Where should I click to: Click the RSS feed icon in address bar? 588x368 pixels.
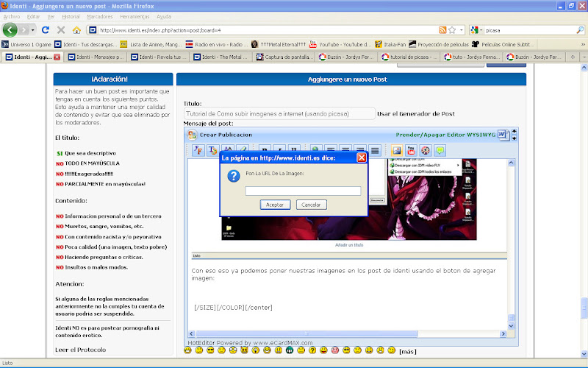[442, 30]
